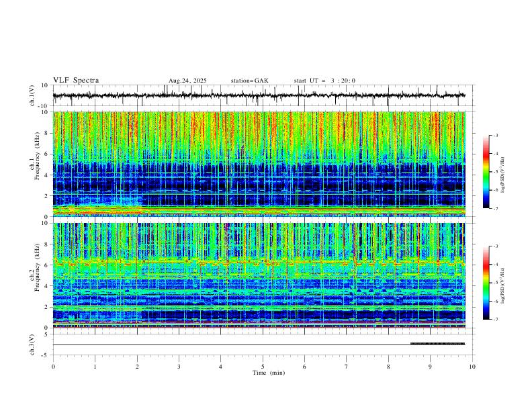Click the ch.1 spectrogram color bar
The height and width of the screenshot is (411, 532).
pos(486,172)
